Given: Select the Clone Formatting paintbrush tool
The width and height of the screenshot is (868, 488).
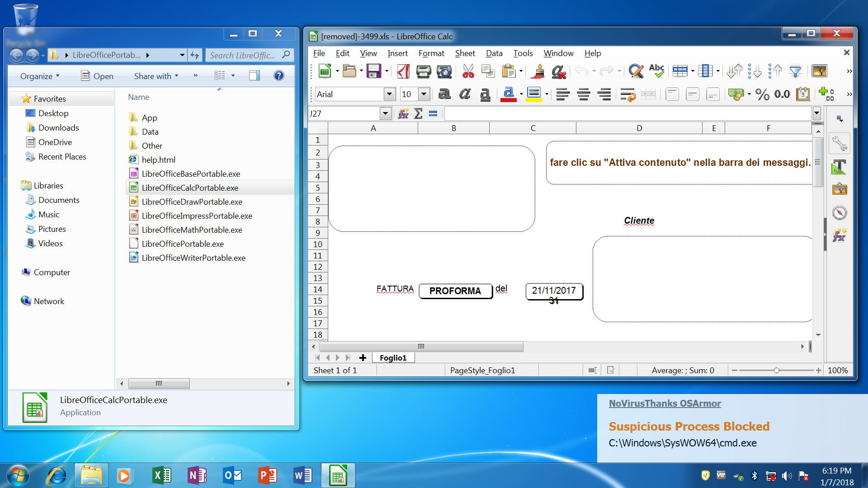Looking at the screenshot, I should click(538, 71).
